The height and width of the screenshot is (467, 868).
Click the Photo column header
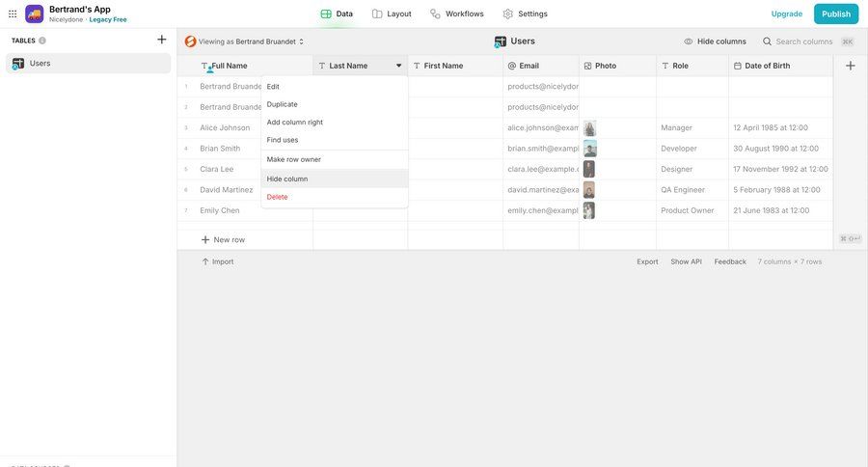coord(618,66)
